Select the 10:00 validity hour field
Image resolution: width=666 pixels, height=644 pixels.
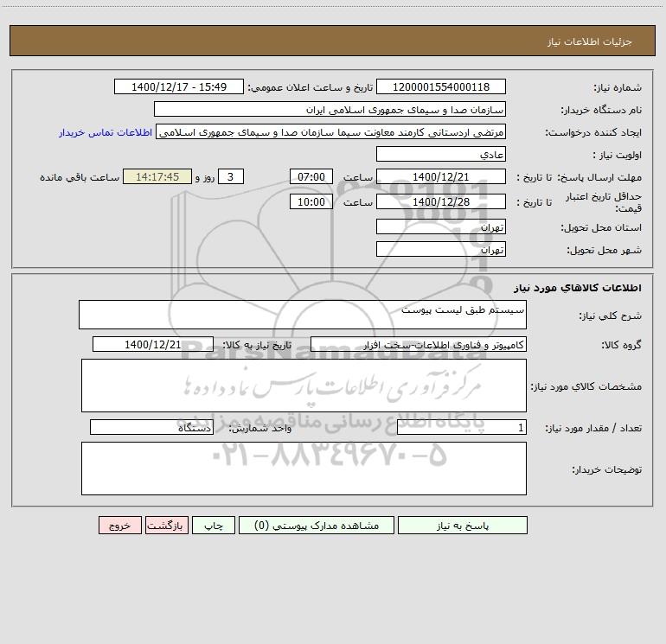(x=311, y=201)
